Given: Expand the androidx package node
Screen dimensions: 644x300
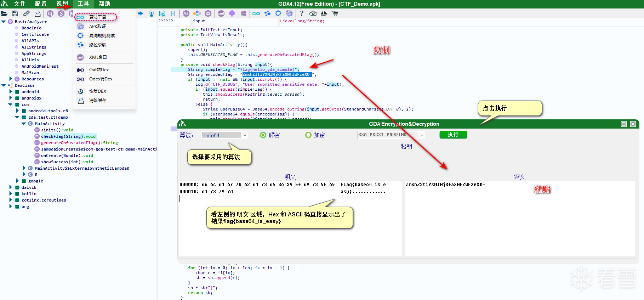Looking at the screenshot, I should pyautogui.click(x=10, y=98).
